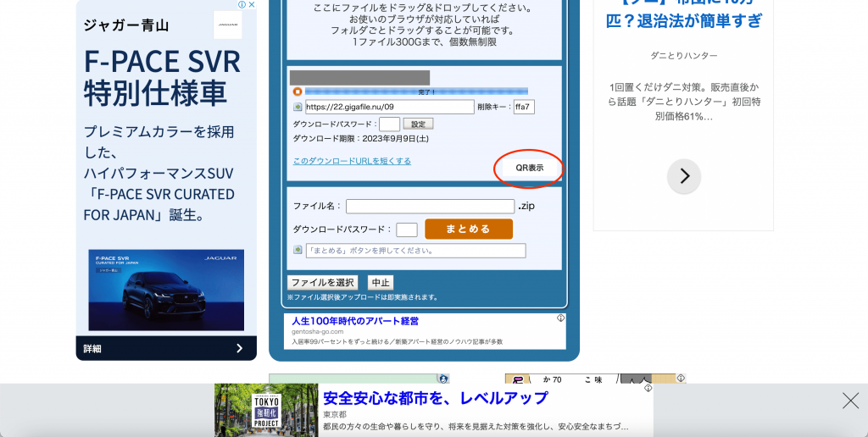Screen dimensions: 868x437
Task: Open the 退治法が簡単すぎ ad headline
Action: click(x=684, y=21)
